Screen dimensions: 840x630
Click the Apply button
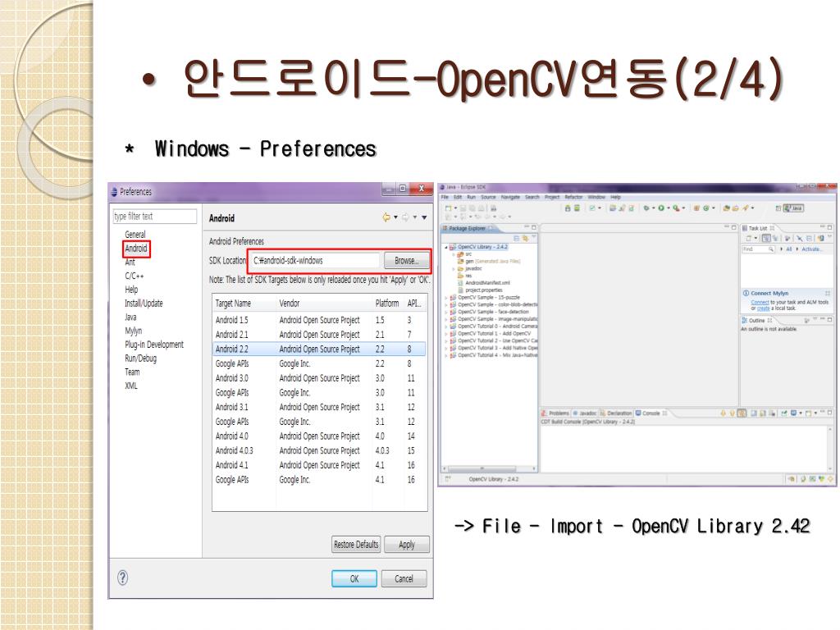click(x=407, y=545)
